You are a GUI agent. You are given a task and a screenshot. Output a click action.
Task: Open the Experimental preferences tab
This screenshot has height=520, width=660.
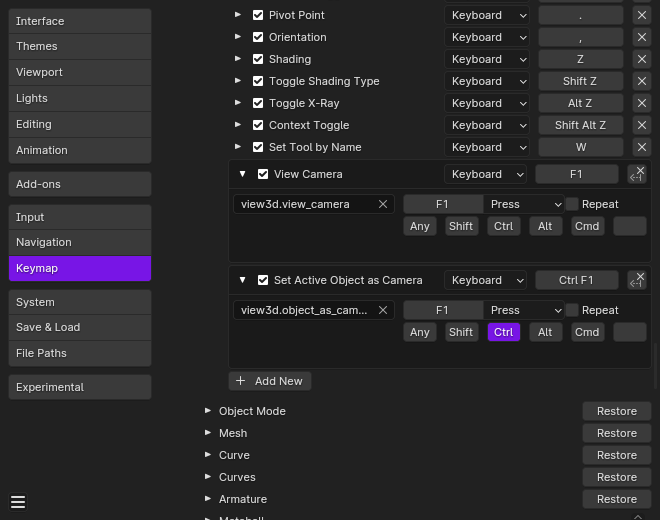pyautogui.click(x=80, y=387)
